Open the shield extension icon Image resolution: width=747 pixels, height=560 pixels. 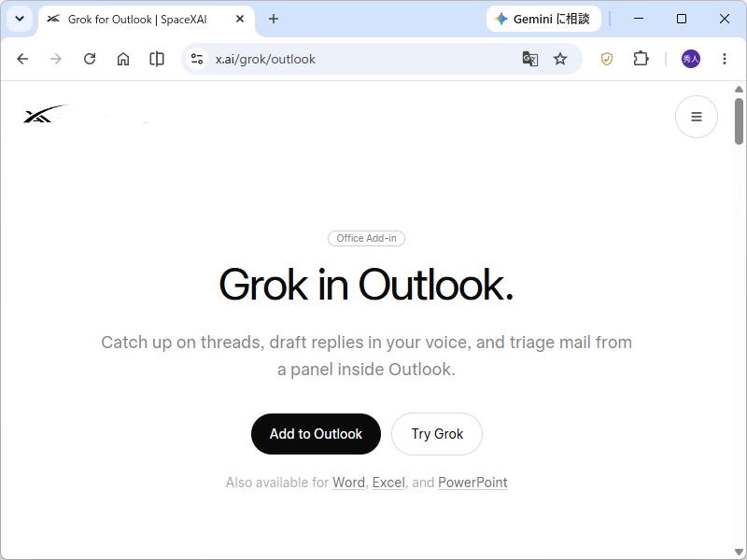coord(606,59)
